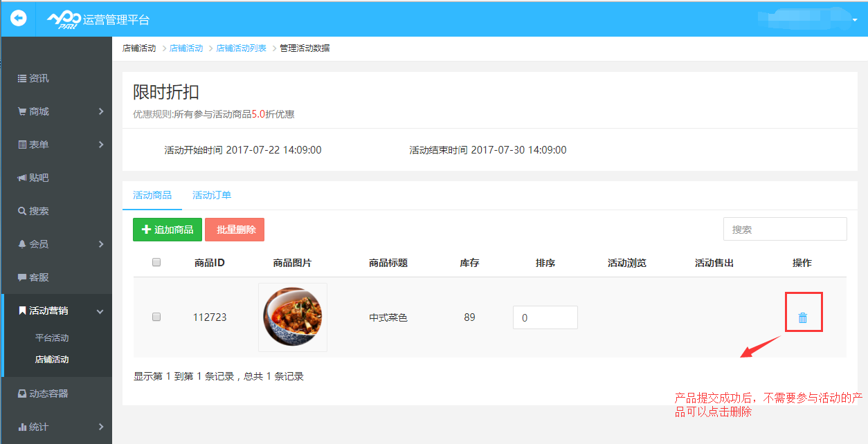Open 店铺活动列表 from the breadcrumb

(241, 48)
